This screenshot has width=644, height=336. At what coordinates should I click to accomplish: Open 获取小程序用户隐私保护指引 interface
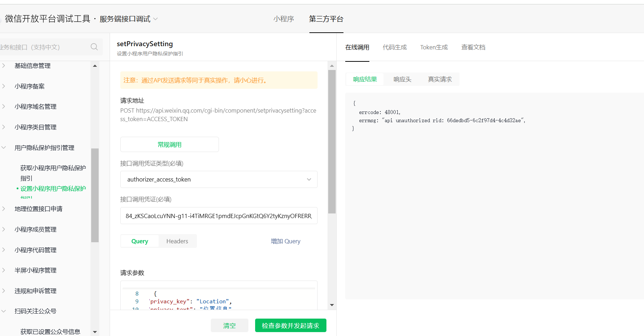pyautogui.click(x=53, y=173)
